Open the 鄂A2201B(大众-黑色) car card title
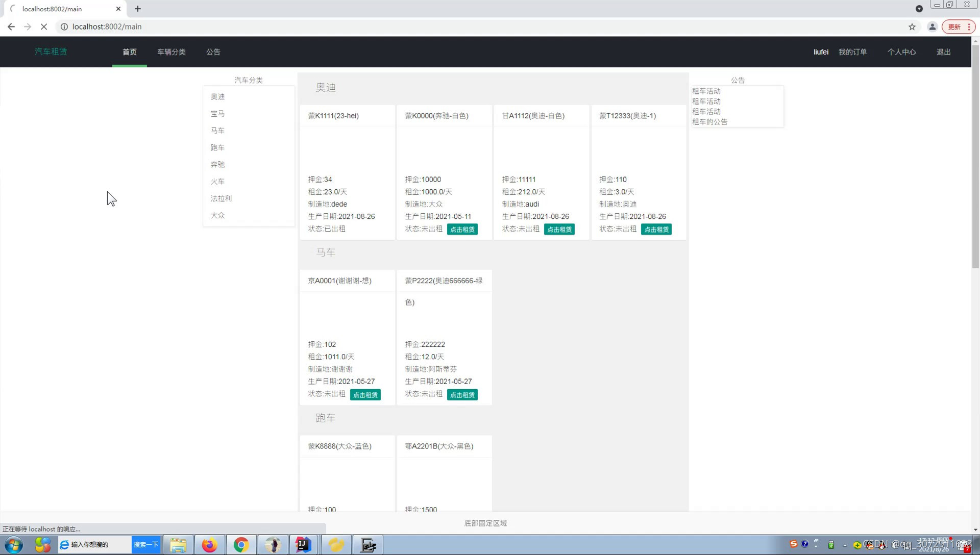 439,446
